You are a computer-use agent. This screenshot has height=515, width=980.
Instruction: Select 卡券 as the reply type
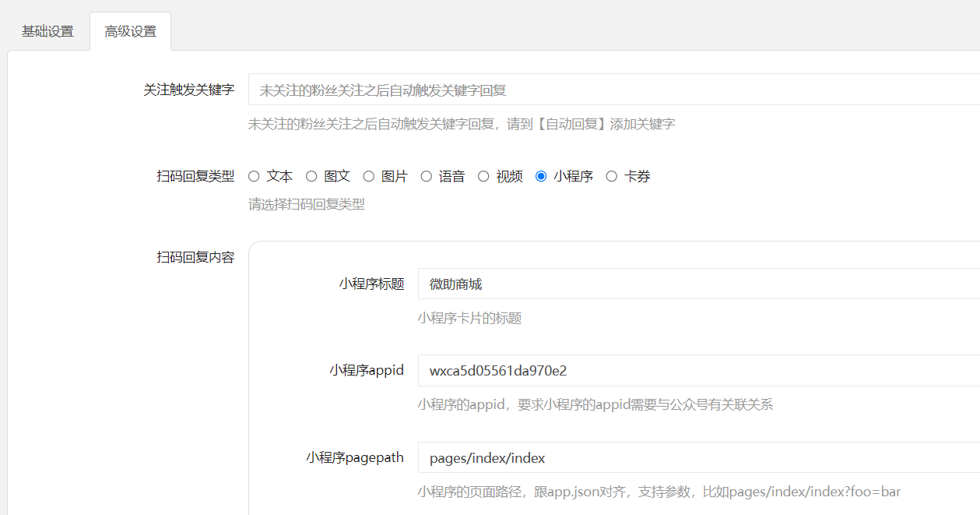[x=612, y=176]
